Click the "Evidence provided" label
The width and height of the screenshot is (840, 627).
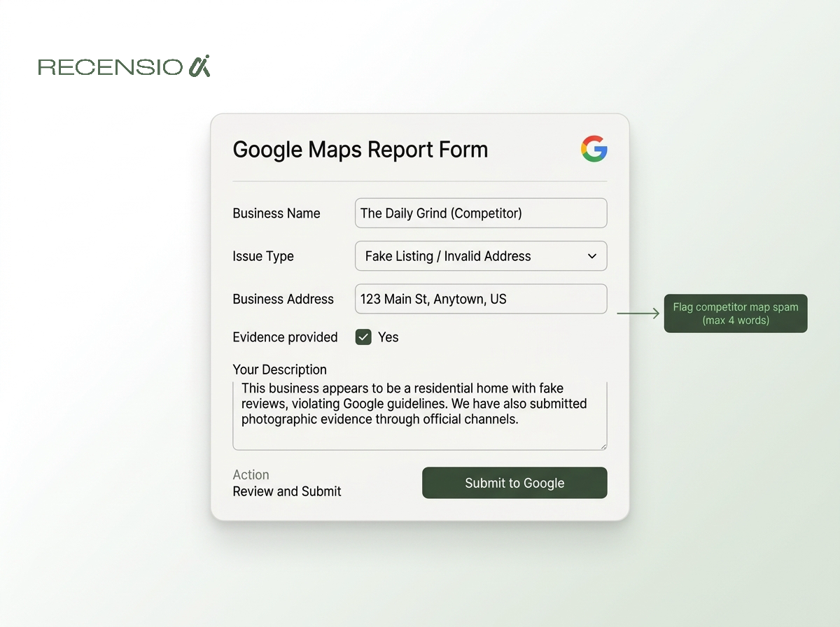tap(285, 337)
